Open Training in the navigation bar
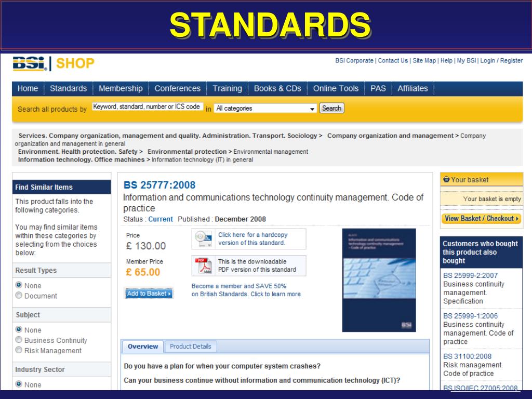 click(x=228, y=88)
